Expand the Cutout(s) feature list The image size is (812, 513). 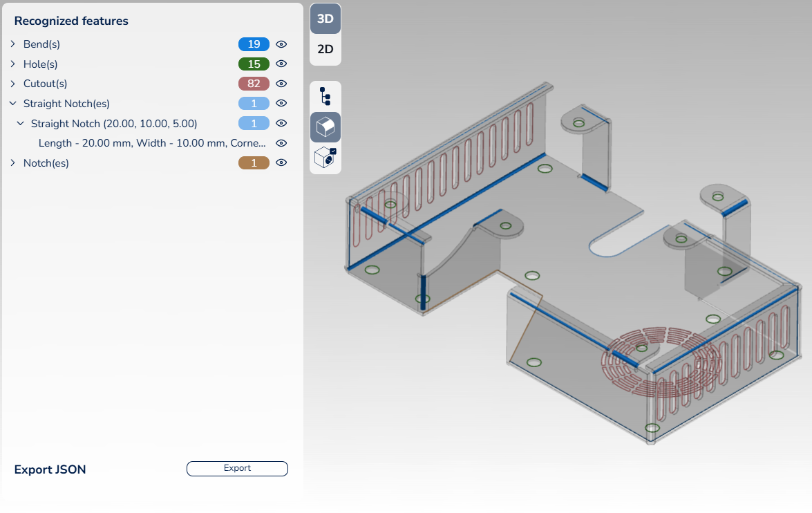point(12,84)
